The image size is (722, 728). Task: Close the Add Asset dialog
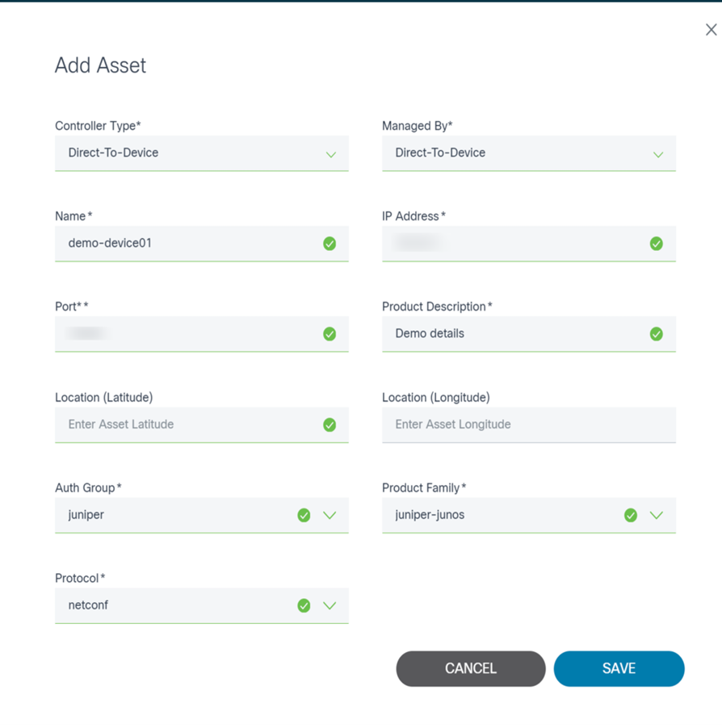pos(711,30)
